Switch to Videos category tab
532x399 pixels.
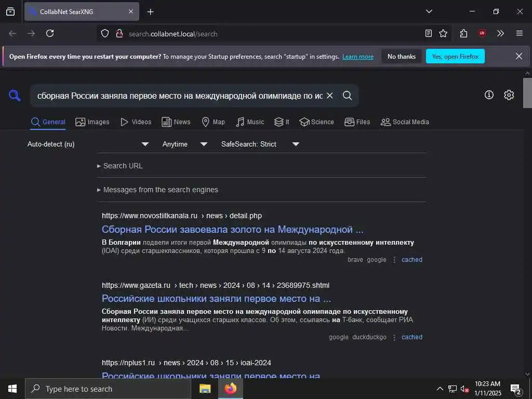136,122
